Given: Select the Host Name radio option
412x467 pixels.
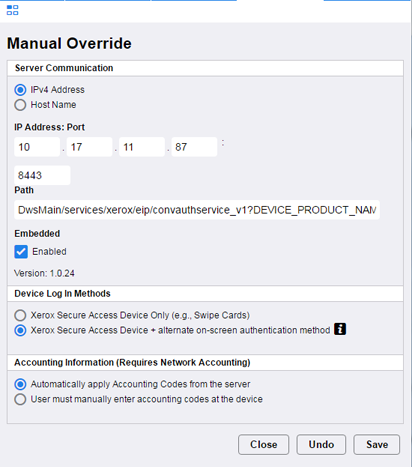Looking at the screenshot, I should [x=20, y=105].
